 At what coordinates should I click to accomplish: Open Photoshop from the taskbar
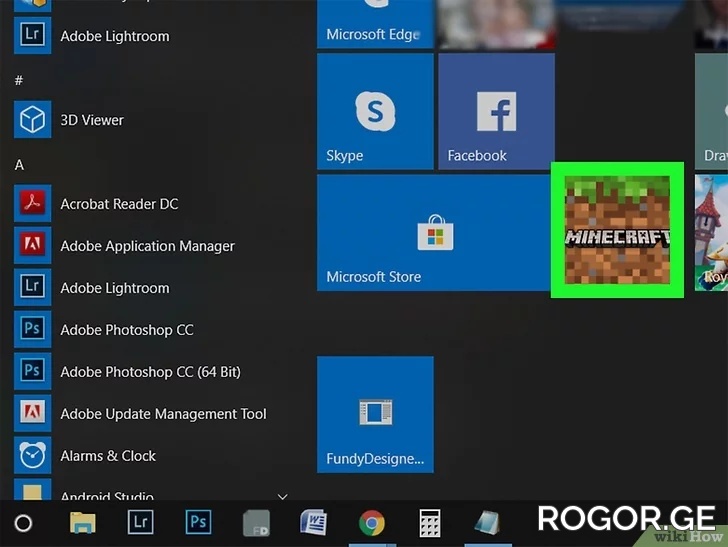(x=198, y=523)
